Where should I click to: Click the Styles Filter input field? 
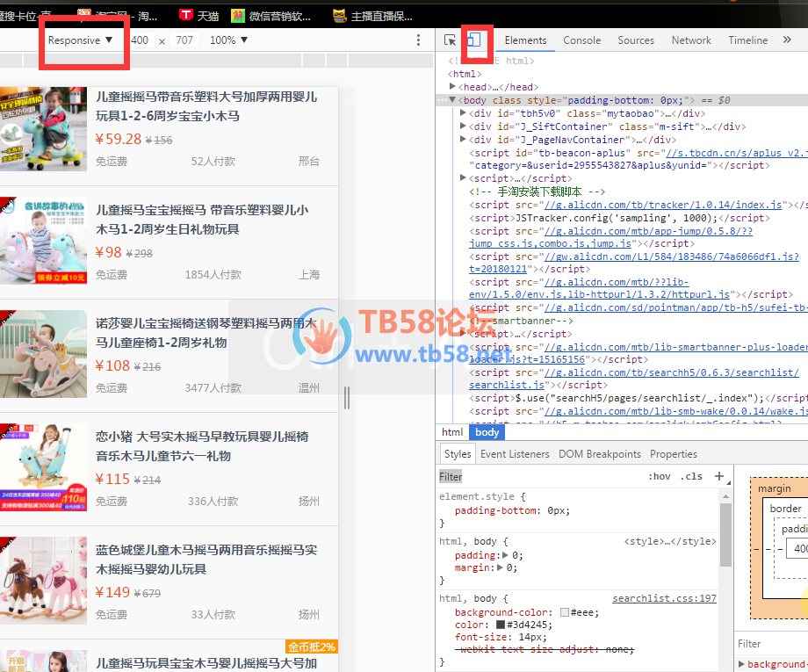tap(538, 477)
